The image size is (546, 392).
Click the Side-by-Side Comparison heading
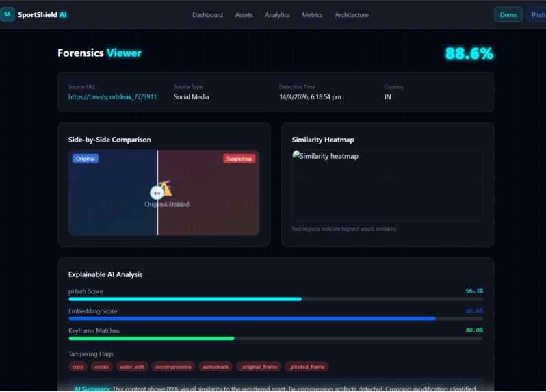point(109,140)
